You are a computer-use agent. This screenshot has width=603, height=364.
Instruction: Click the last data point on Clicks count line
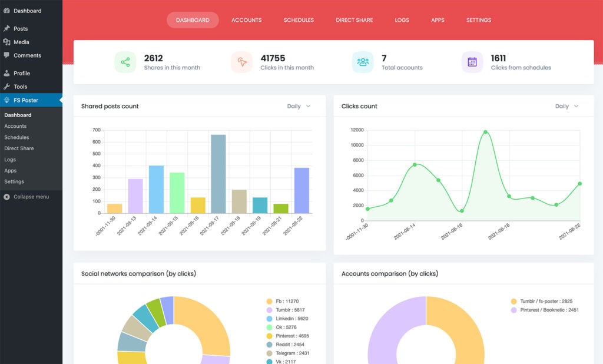pyautogui.click(x=579, y=184)
